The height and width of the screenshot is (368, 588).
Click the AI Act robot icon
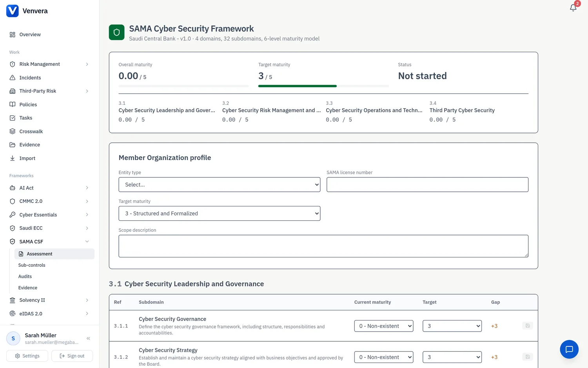tap(13, 188)
